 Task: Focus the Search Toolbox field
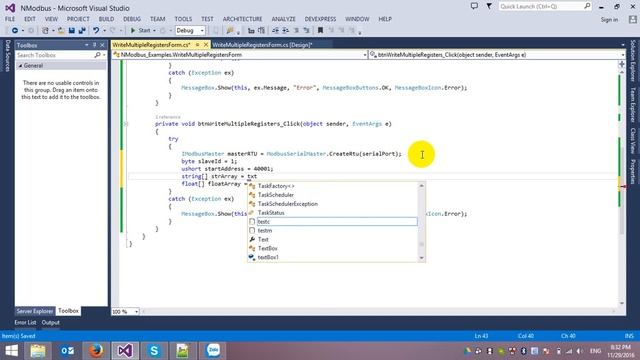61,55
